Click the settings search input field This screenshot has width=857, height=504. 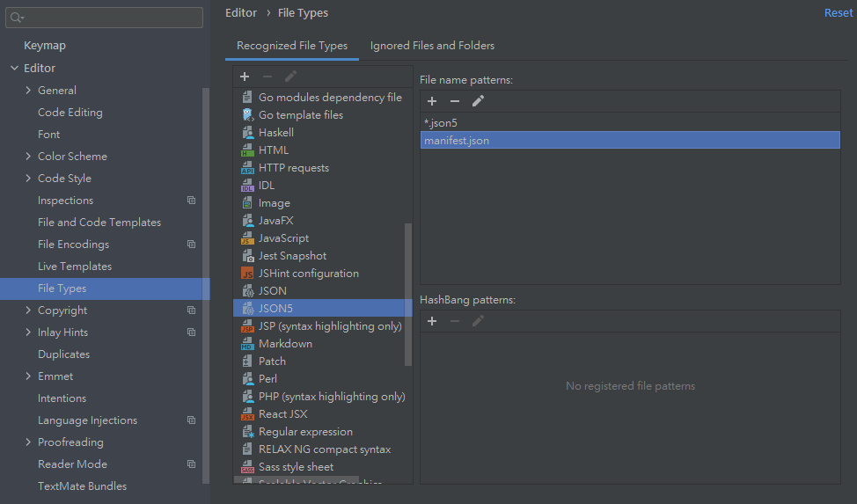(x=110, y=17)
